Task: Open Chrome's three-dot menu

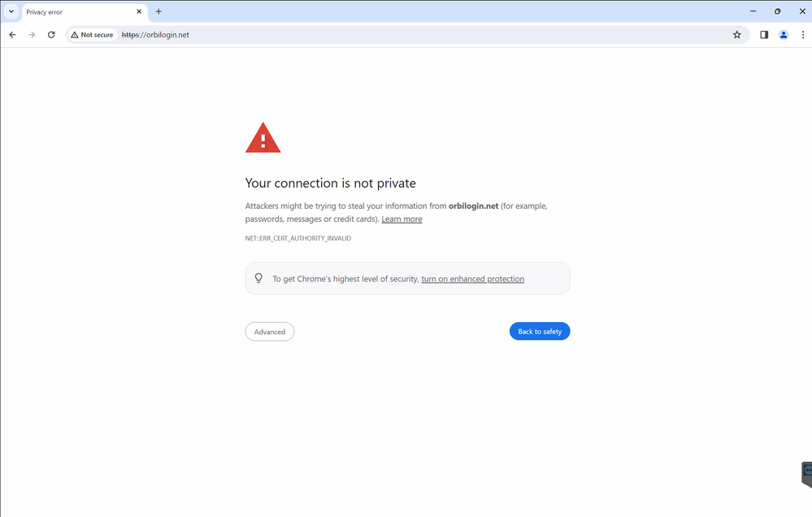Action: pos(803,35)
